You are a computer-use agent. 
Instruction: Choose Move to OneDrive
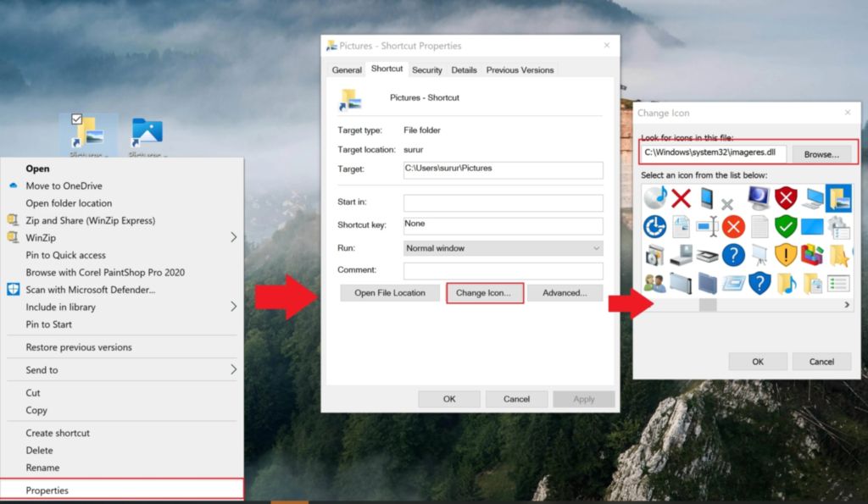[x=64, y=186]
